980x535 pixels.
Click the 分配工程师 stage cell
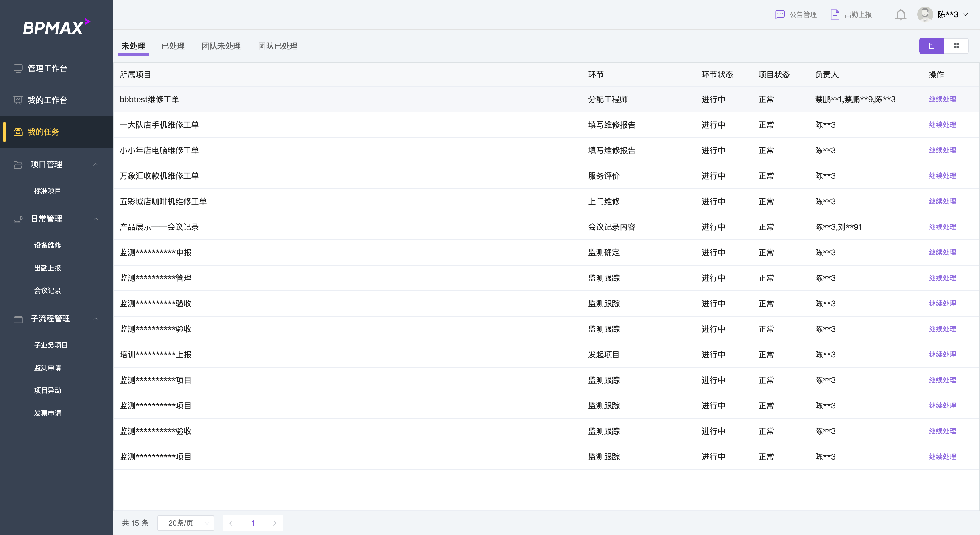608,99
